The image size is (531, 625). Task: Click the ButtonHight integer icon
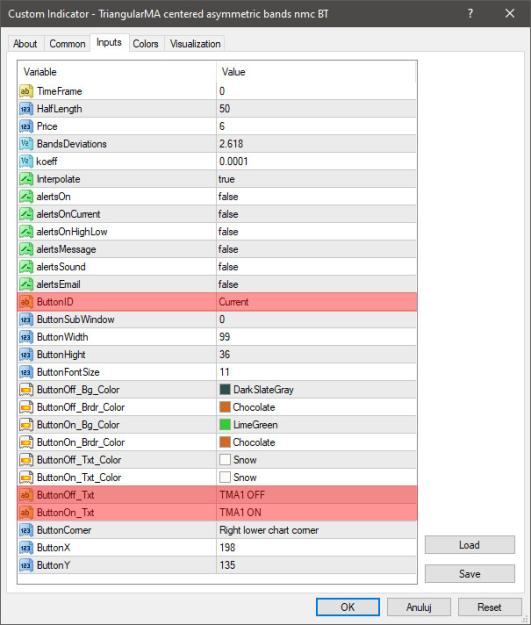tap(26, 354)
